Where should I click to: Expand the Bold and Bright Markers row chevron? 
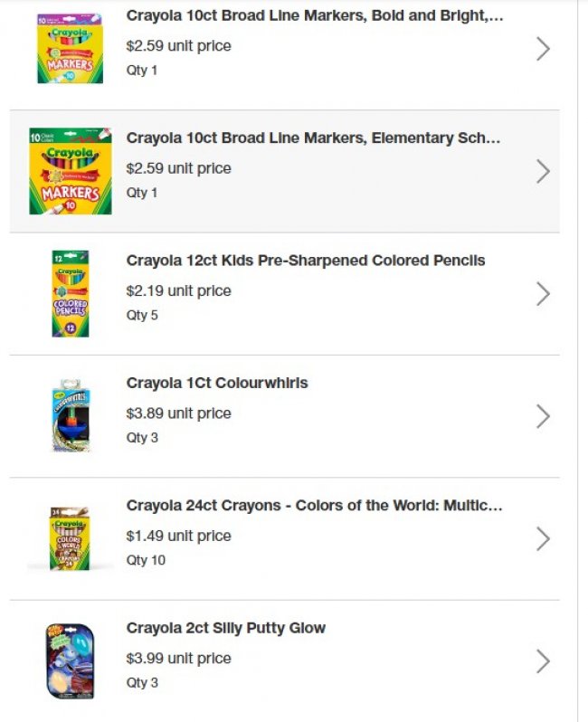click(543, 49)
